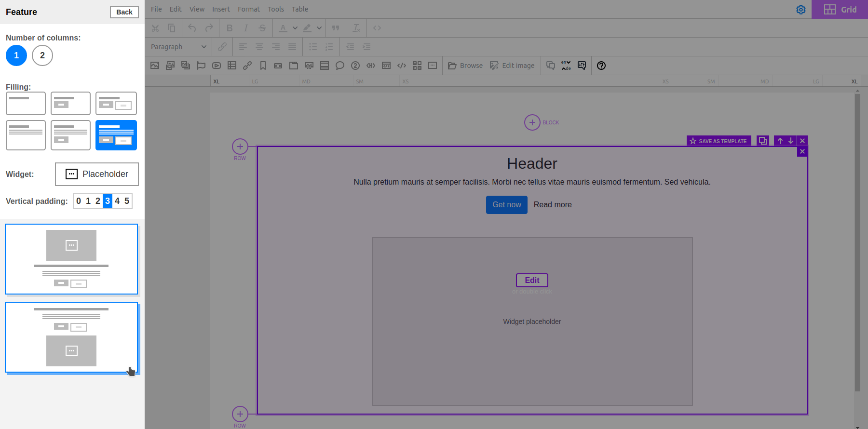
Task: Open the help question mark
Action: click(601, 66)
